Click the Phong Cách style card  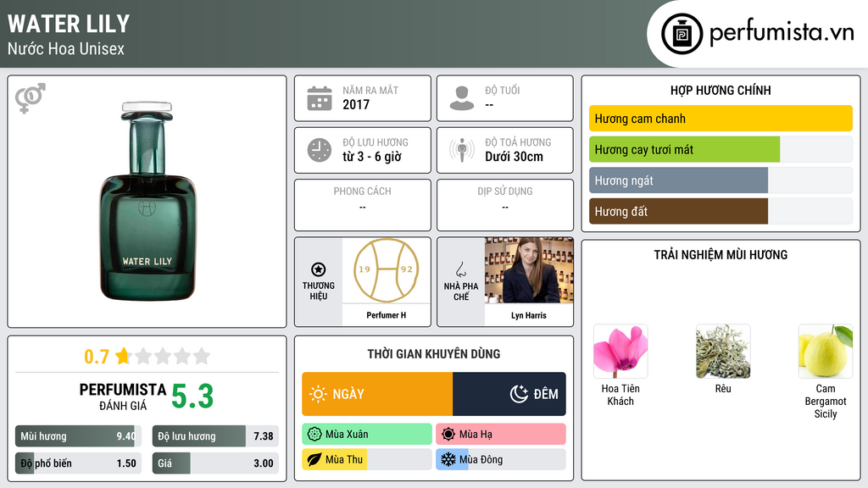[x=363, y=205]
